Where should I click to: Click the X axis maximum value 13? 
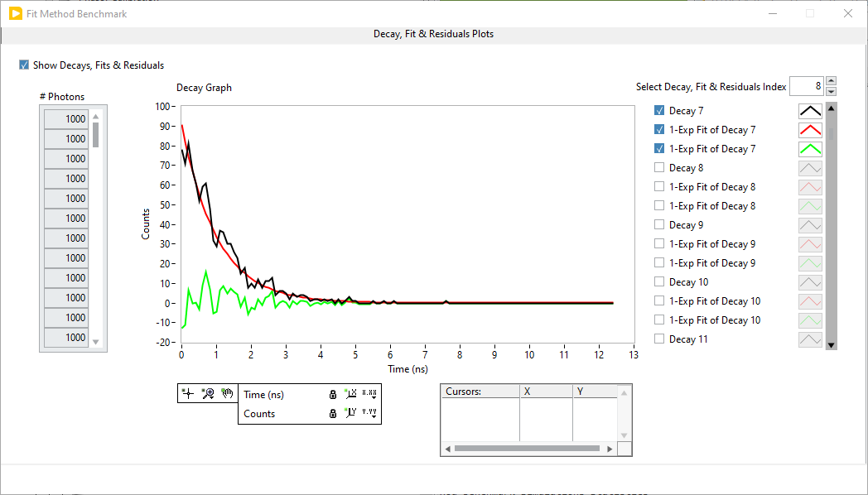point(634,355)
